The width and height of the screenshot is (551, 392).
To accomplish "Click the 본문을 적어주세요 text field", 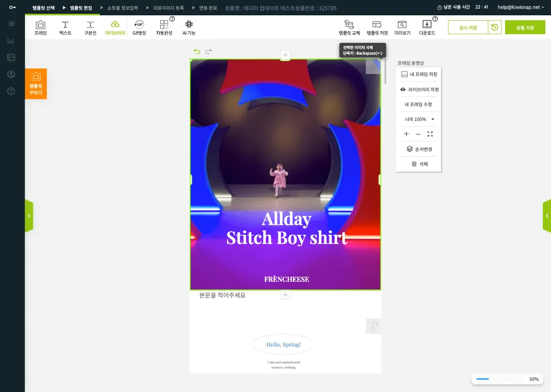I will pyautogui.click(x=222, y=296).
